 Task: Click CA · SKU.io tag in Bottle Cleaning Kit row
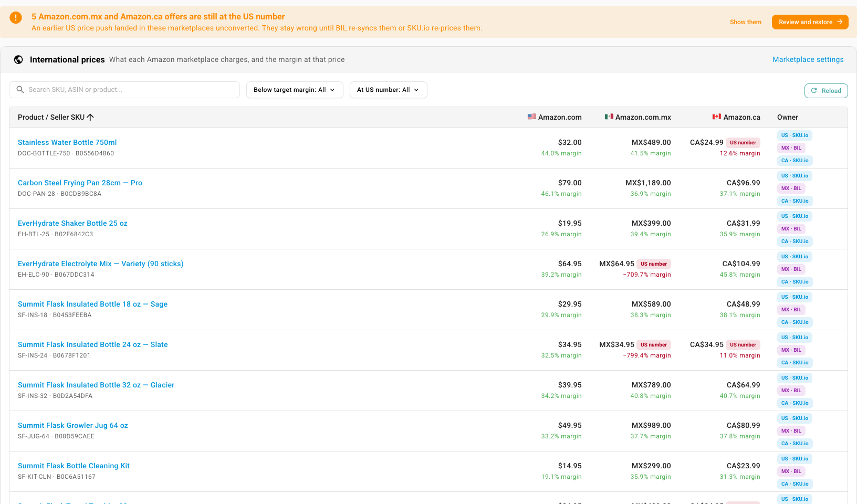[x=795, y=484]
